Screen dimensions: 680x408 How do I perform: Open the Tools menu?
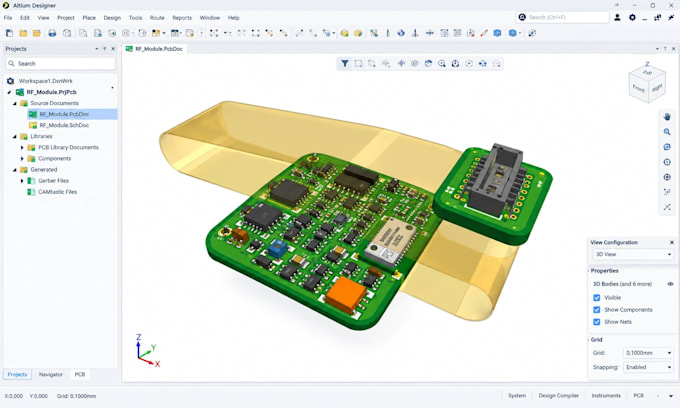pyautogui.click(x=135, y=18)
